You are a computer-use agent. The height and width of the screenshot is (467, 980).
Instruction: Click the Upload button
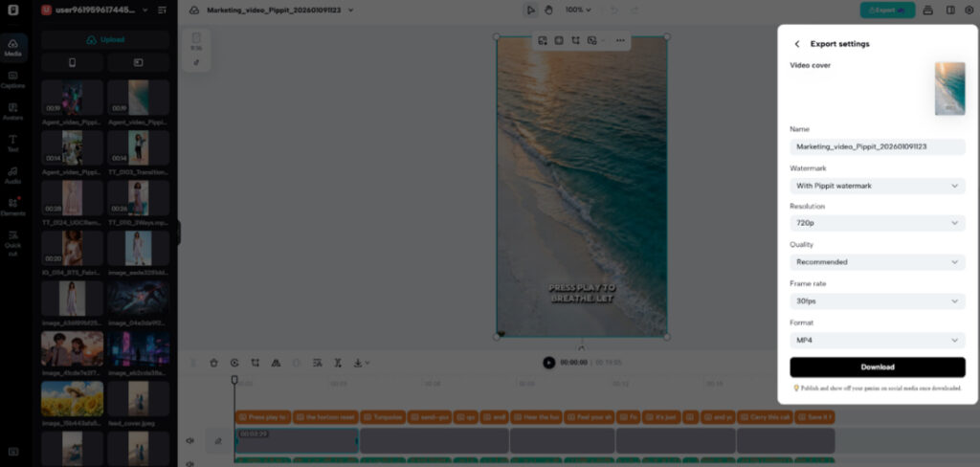click(x=105, y=39)
